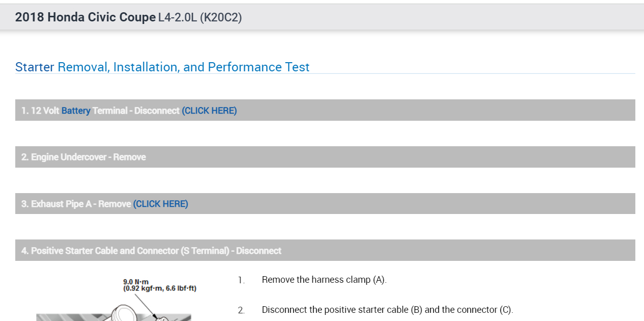This screenshot has height=321, width=644.
Task: Click the list number 2 marker
Action: [241, 310]
